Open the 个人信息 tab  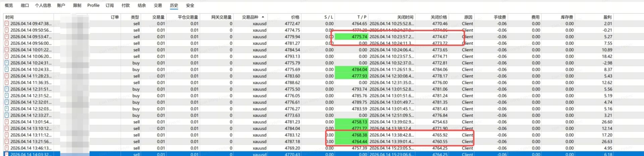coord(43,5)
